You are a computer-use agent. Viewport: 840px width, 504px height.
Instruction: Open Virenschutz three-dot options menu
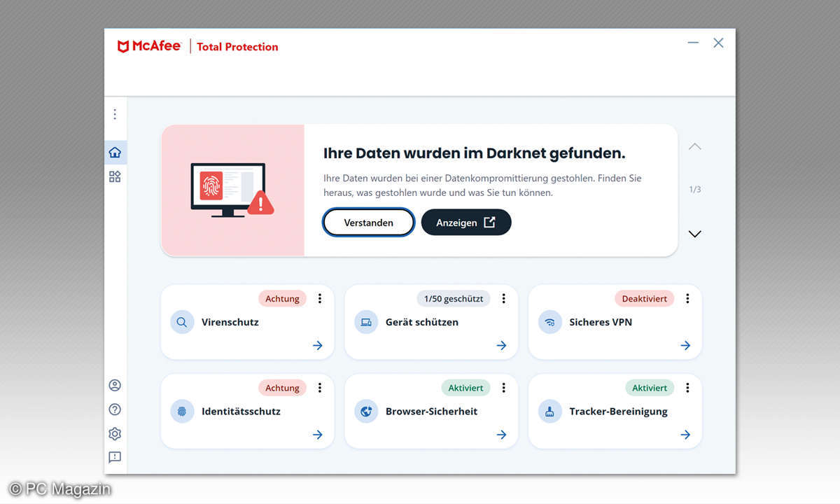click(320, 298)
